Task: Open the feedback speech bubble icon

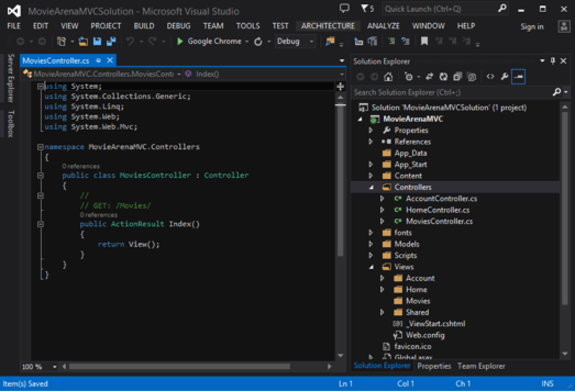Action: (x=344, y=8)
